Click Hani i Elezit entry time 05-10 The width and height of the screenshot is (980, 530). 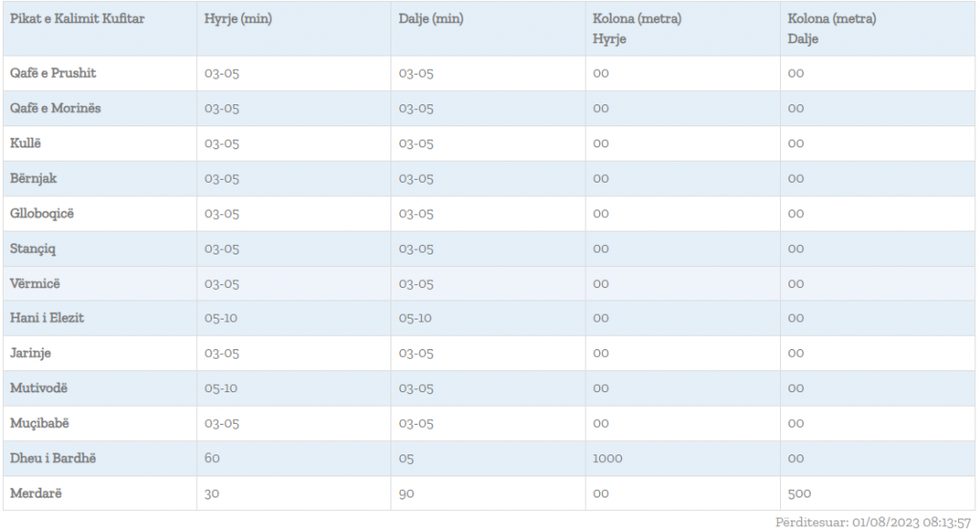[221, 318]
